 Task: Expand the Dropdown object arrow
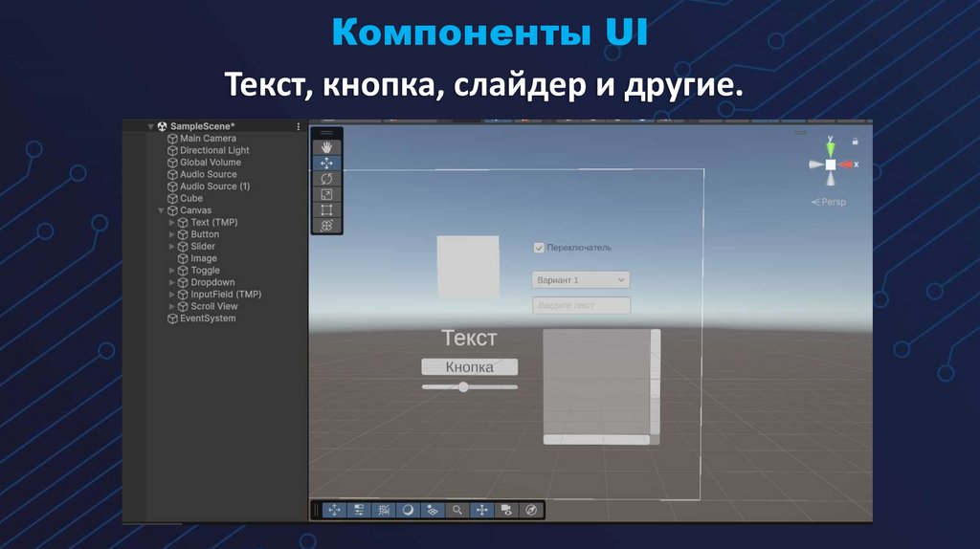click(x=172, y=282)
